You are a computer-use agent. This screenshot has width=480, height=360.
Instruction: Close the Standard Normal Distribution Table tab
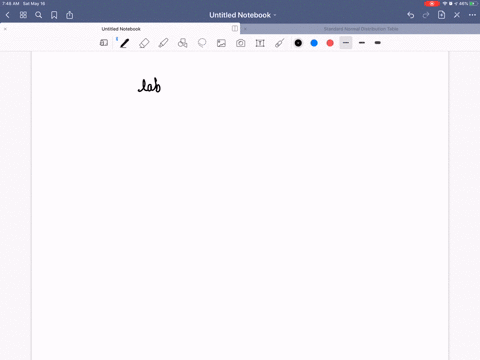[245, 29]
